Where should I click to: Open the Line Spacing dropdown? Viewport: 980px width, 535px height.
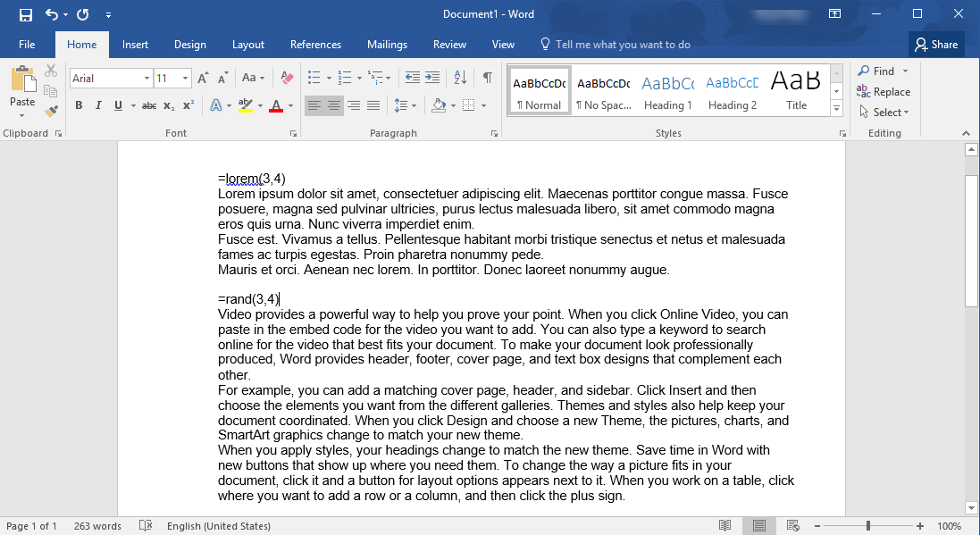click(x=405, y=105)
